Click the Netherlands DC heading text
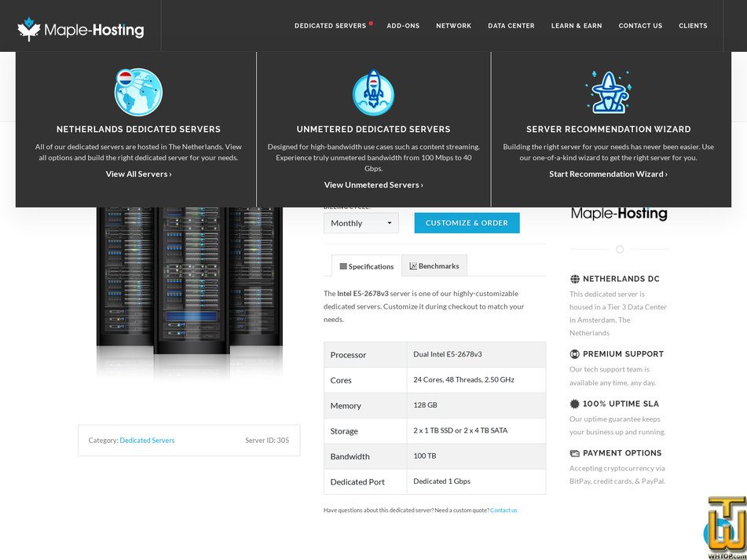 (x=621, y=279)
